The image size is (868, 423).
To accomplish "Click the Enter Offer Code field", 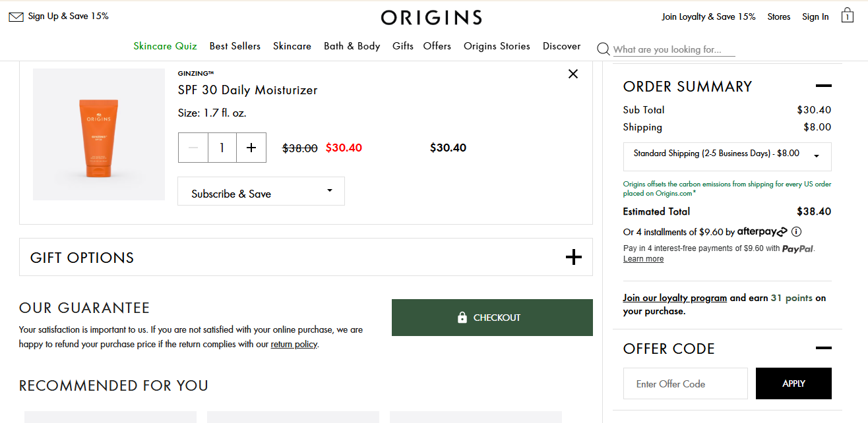I will tap(685, 383).
